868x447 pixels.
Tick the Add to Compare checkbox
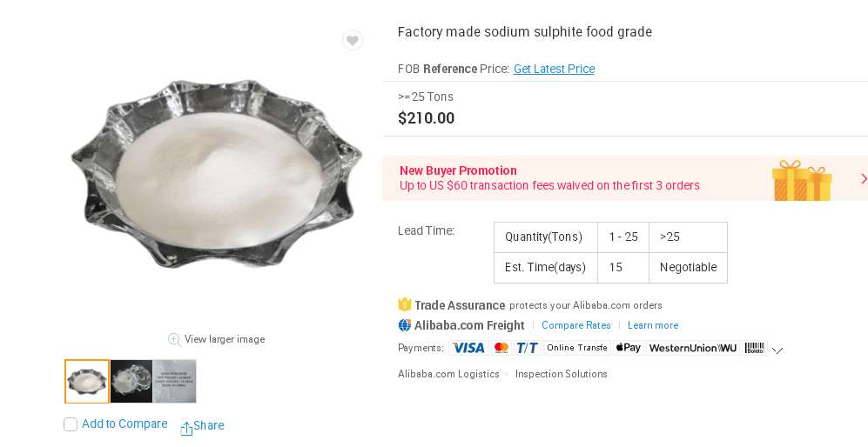pos(71,424)
